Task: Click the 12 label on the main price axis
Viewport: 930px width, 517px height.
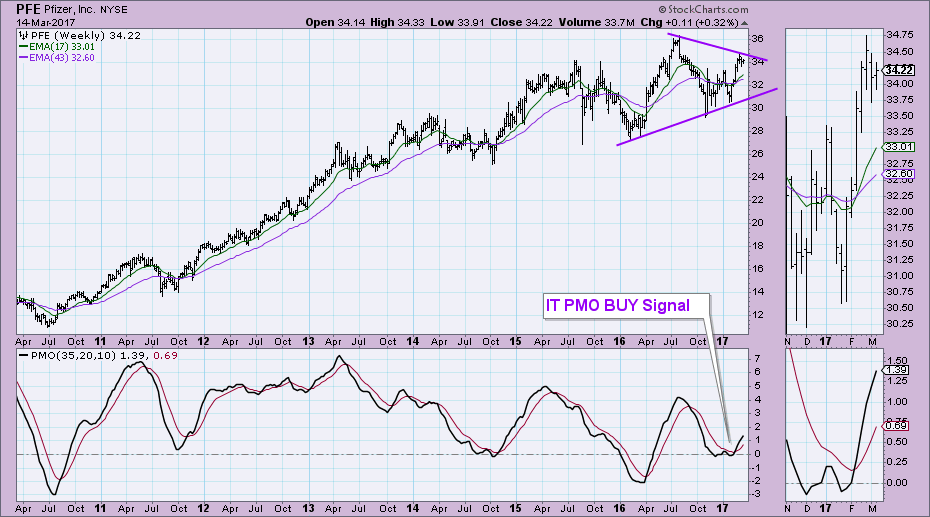Action: pyautogui.click(x=757, y=315)
